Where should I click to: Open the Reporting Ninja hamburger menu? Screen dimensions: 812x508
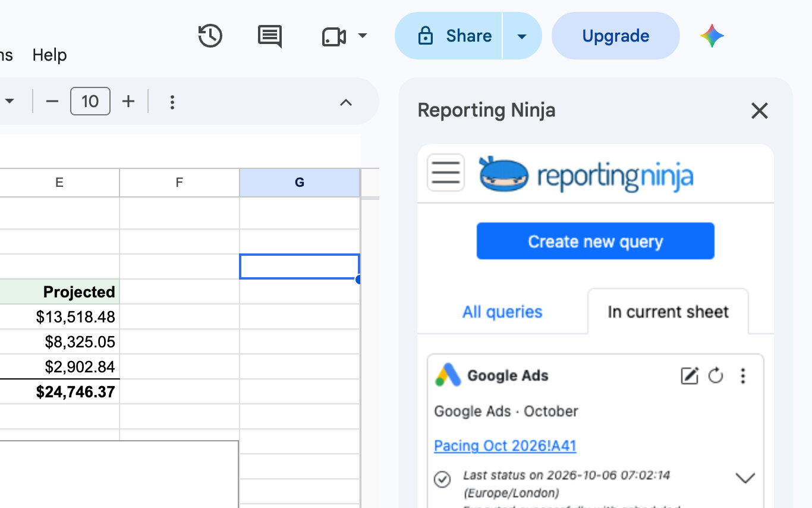tap(446, 173)
